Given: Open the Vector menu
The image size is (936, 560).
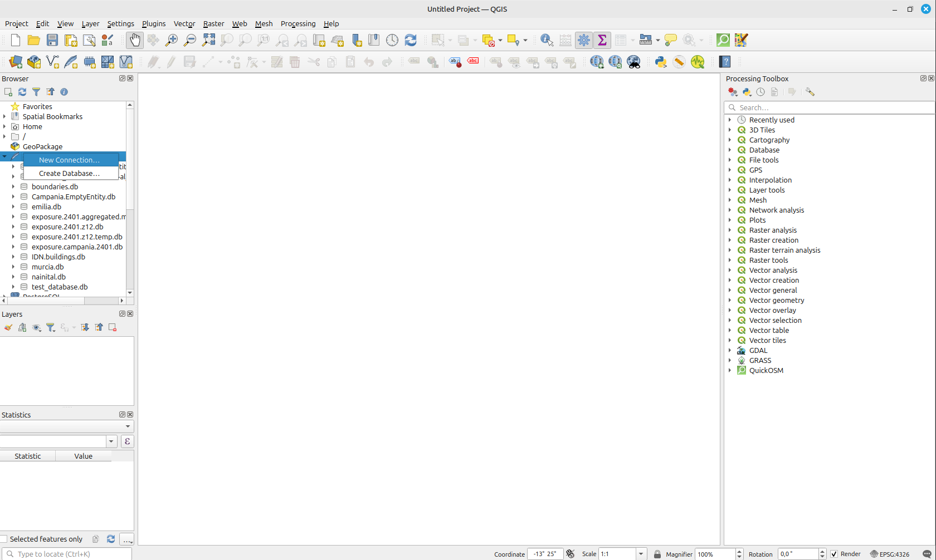Looking at the screenshot, I should (184, 23).
